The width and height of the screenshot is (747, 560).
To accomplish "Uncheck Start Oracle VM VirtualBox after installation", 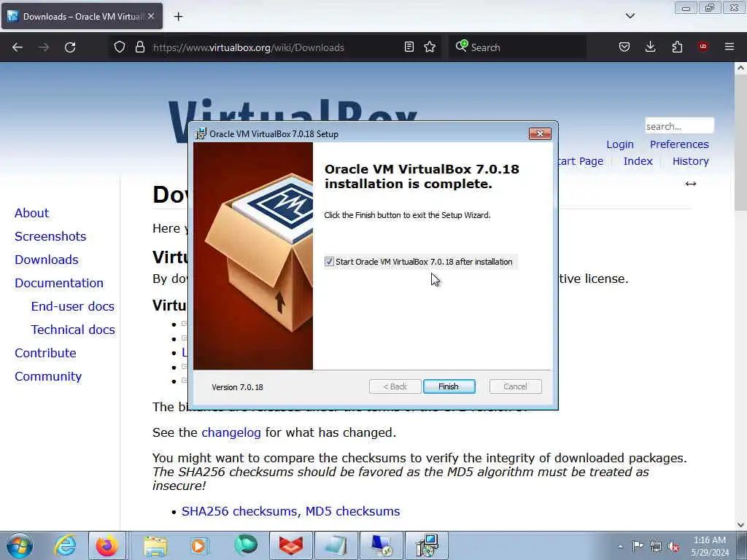I will click(x=329, y=262).
